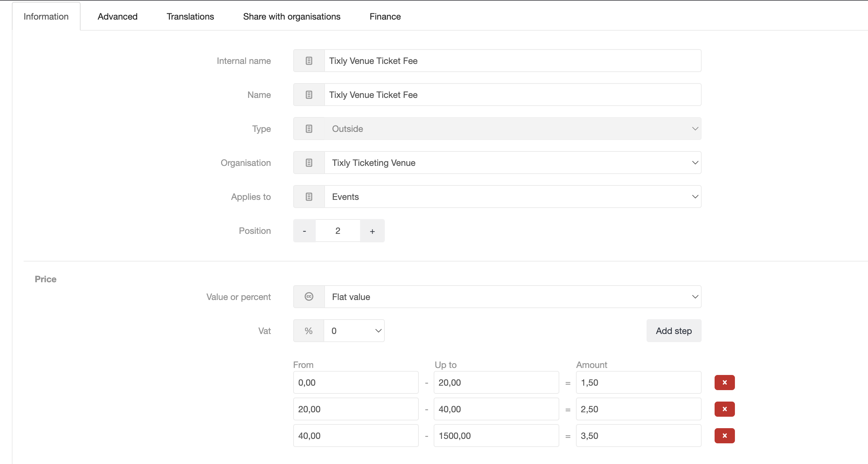Expand the Applies to Events dropdown
Image resolution: width=868 pixels, height=464 pixels.
tap(512, 197)
